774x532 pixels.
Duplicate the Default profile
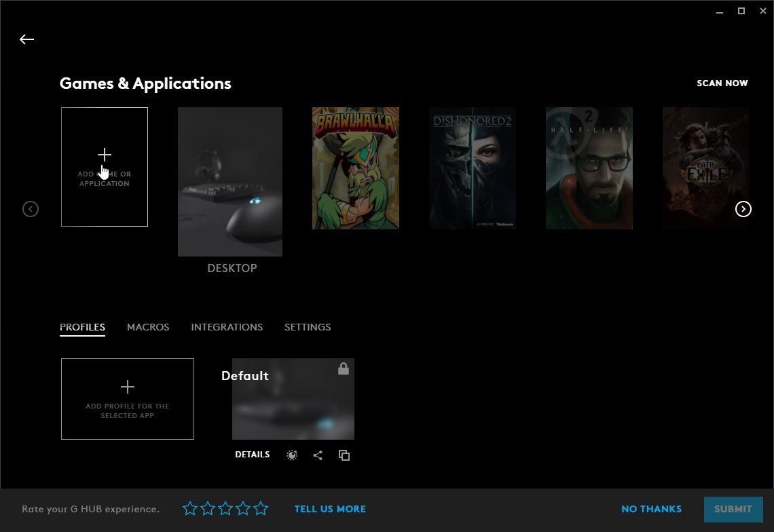344,455
